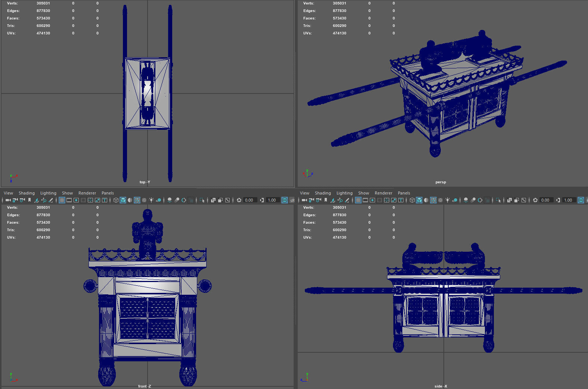The image size is (588, 389).
Task: Expand Panels menu in side panel
Action: tap(404, 193)
